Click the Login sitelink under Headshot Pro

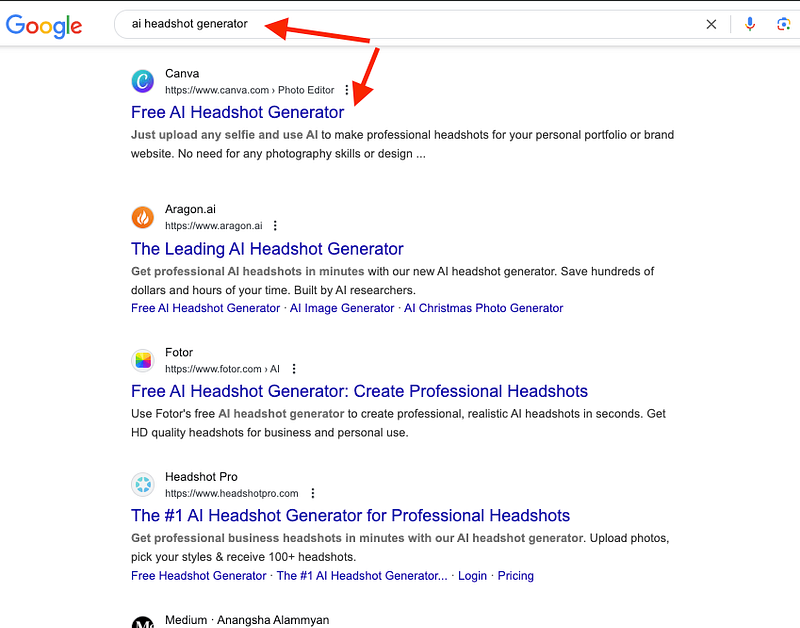[472, 576]
